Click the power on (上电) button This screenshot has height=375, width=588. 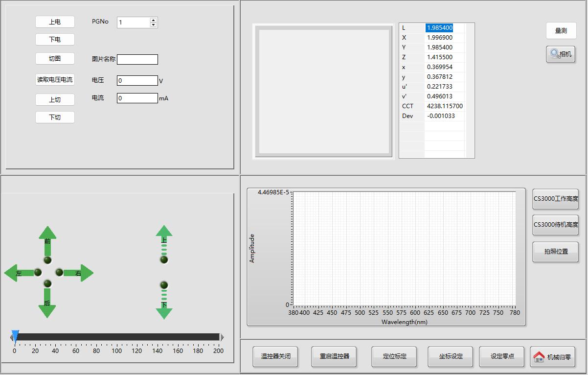[55, 22]
